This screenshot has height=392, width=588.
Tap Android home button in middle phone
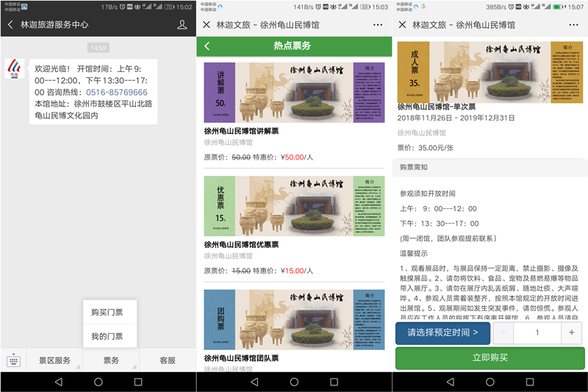coord(295,382)
